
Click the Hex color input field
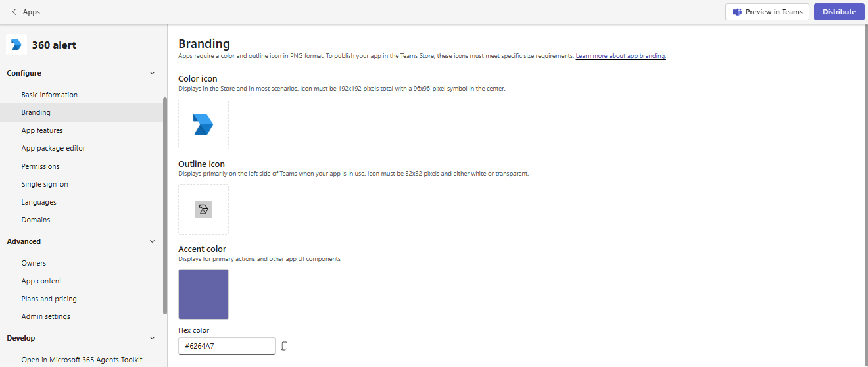point(227,346)
